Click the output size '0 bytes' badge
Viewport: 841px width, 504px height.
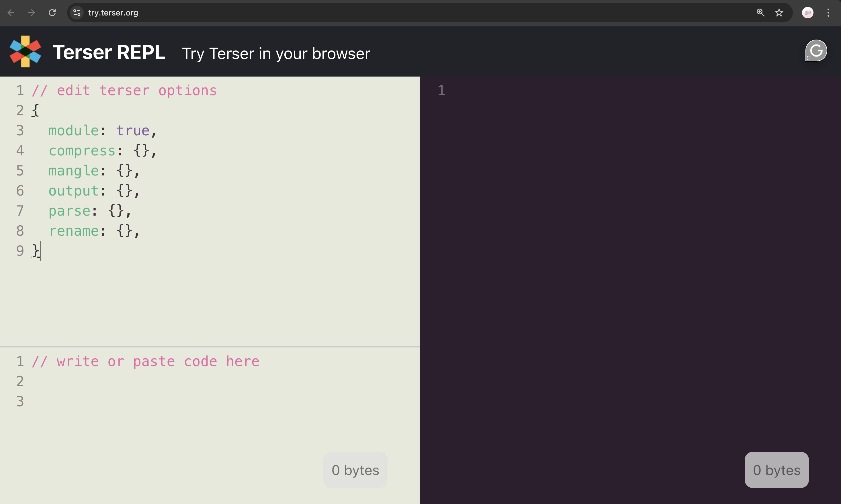777,470
